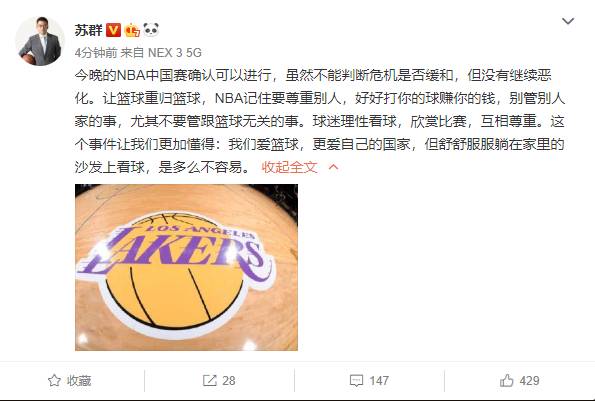Click the comment bubble icon
This screenshot has width=595, height=401.
tap(356, 381)
